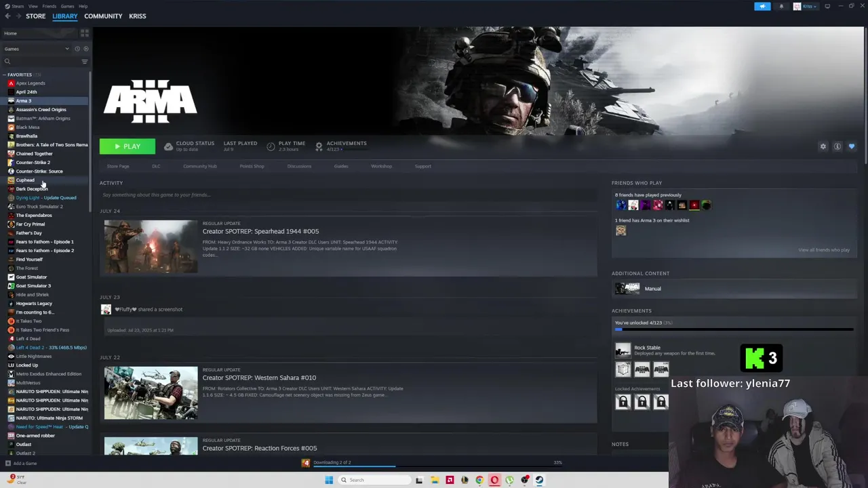Open the View menu
The image size is (868, 488).
click(x=33, y=6)
